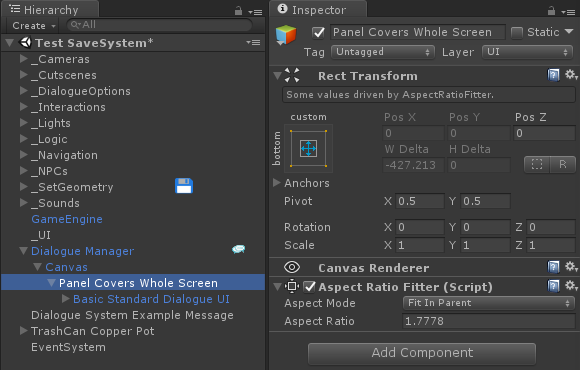
Task: Expand the _Cameras object
Action: 24,58
